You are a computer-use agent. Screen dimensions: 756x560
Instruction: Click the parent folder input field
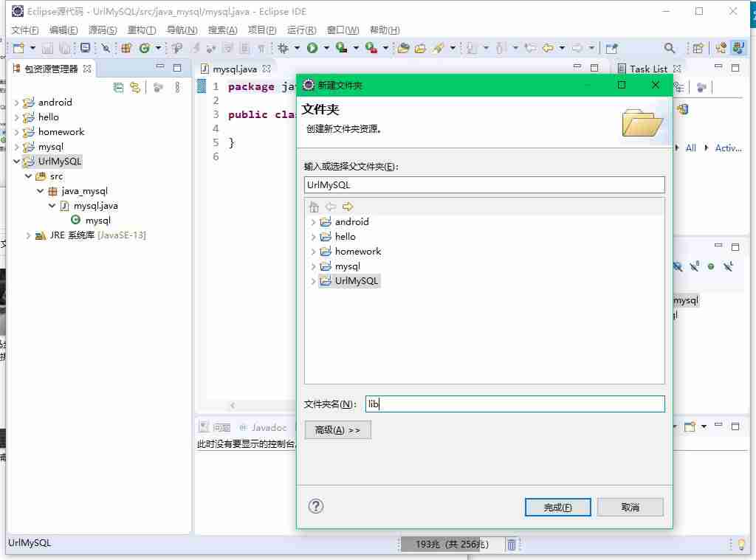[484, 185]
